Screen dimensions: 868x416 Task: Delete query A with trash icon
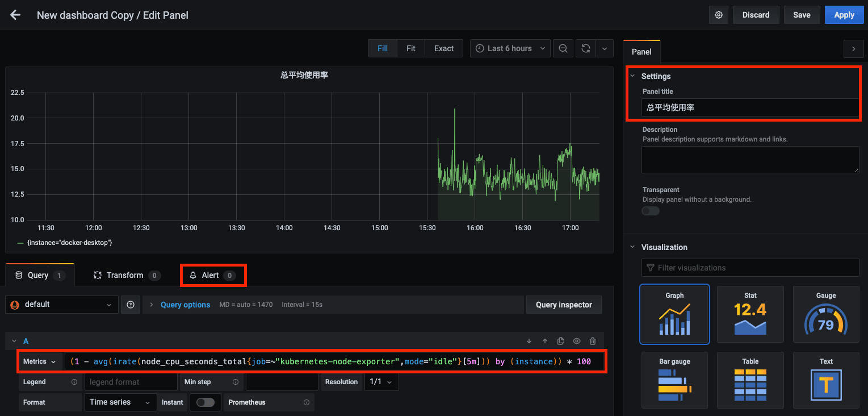pos(593,341)
